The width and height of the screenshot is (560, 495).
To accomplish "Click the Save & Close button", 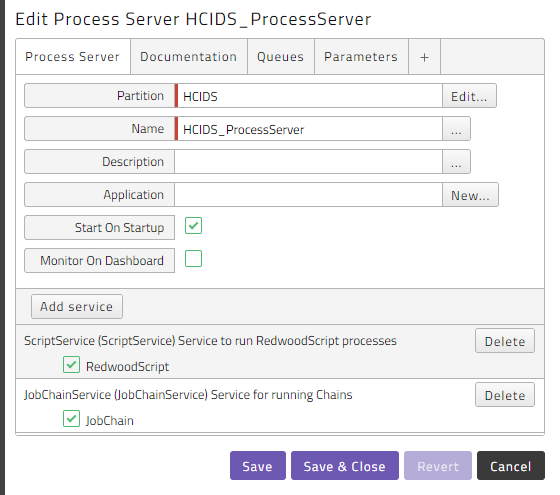I will (x=345, y=465).
